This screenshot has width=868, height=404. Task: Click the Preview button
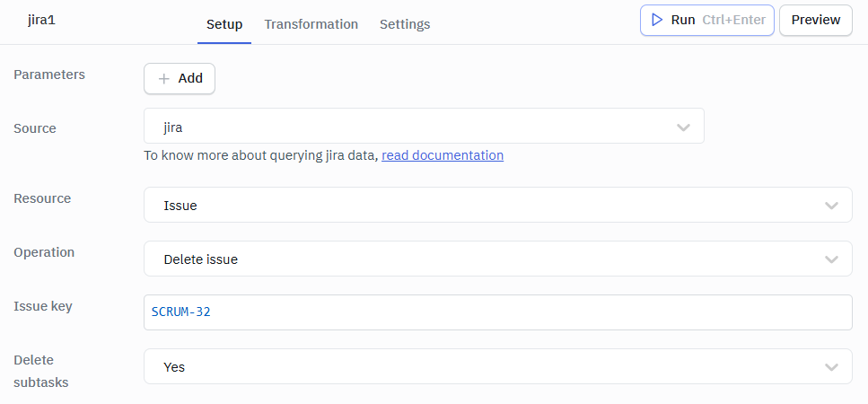pos(815,20)
